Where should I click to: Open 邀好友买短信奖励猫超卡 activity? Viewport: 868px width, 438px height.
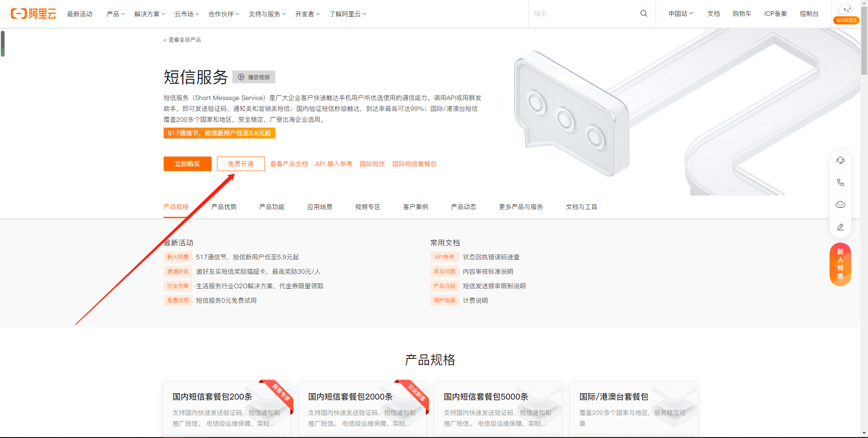pyautogui.click(x=258, y=271)
